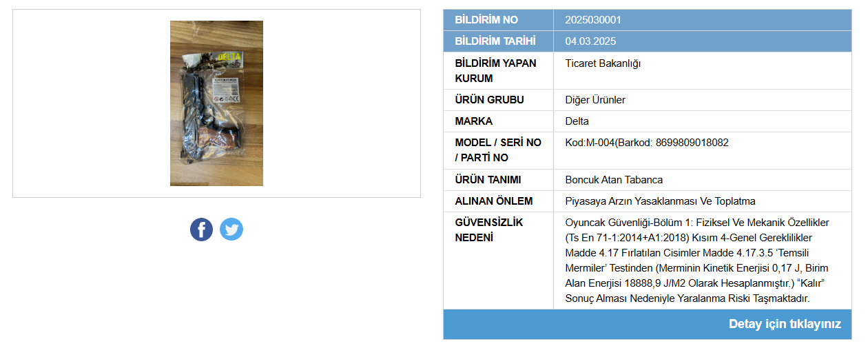Click the model code Kod:M-004 barcode text

pos(647,143)
